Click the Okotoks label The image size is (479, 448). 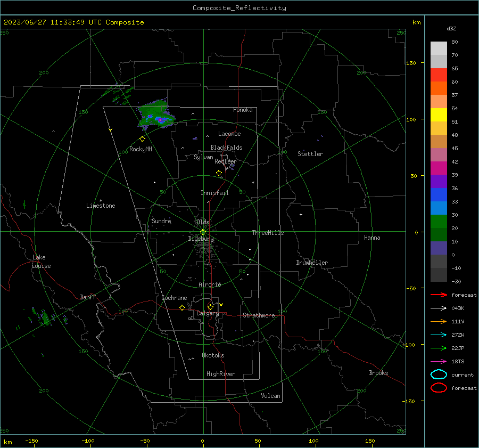213,355
